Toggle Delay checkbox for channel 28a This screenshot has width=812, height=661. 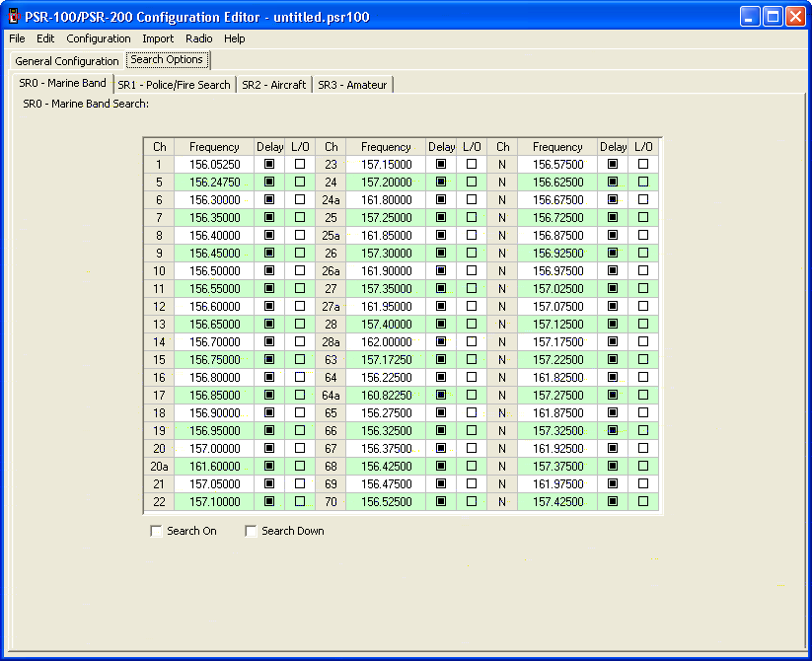click(441, 341)
